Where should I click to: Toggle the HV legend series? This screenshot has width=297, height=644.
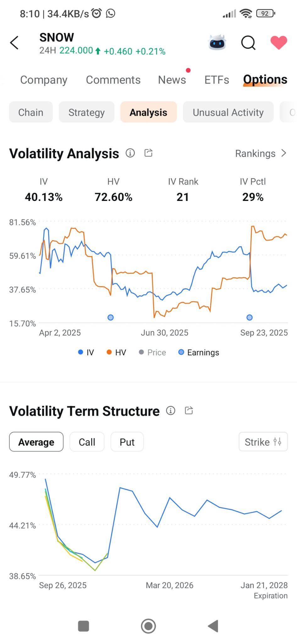(x=116, y=352)
